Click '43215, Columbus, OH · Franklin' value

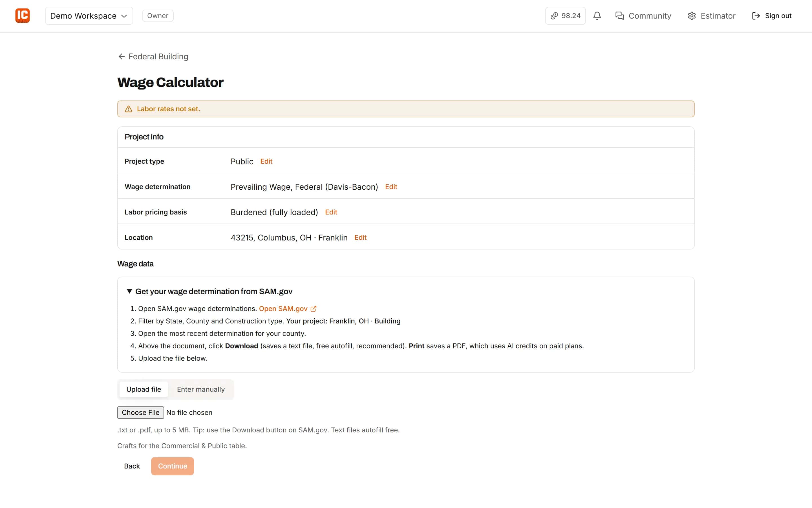289,238
